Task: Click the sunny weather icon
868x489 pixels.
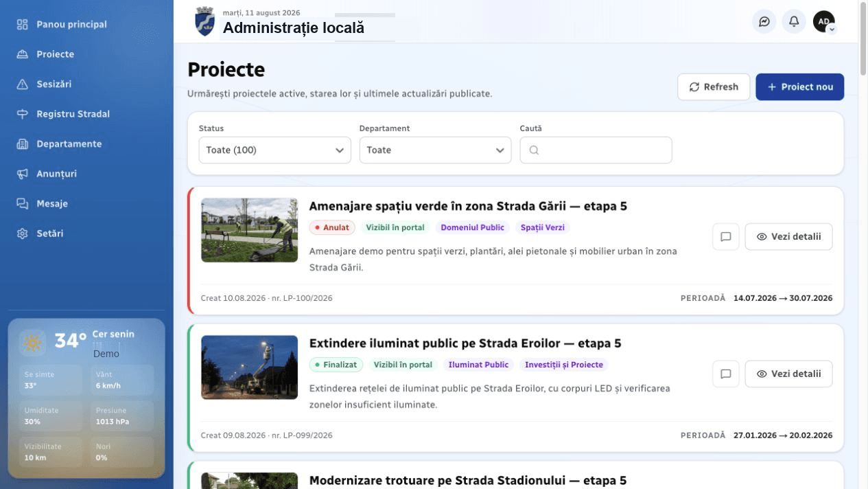Action: (32, 342)
